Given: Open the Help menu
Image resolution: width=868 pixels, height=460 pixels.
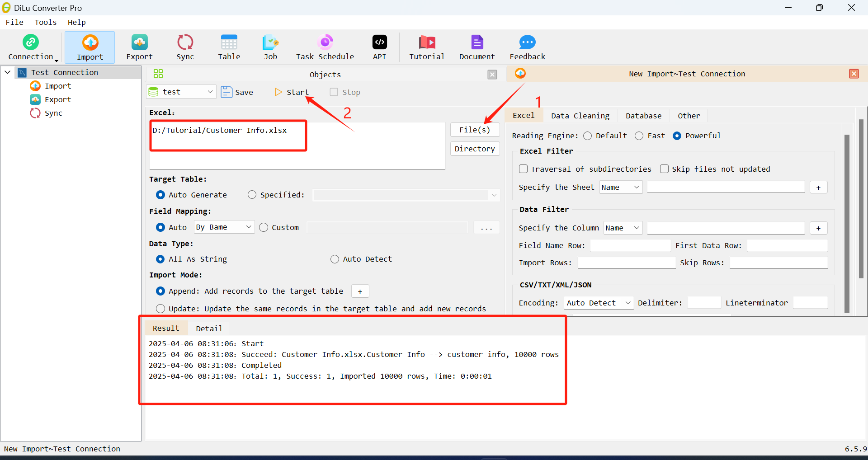Looking at the screenshot, I should pyautogui.click(x=77, y=22).
